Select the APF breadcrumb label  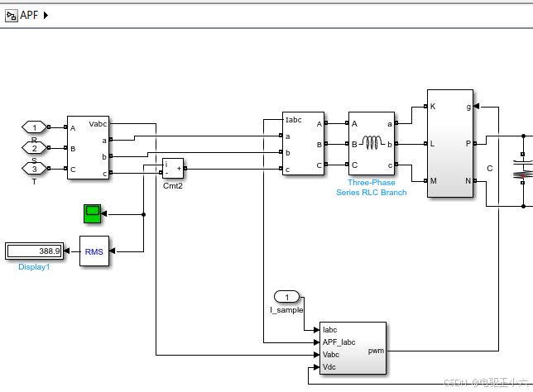click(x=29, y=15)
